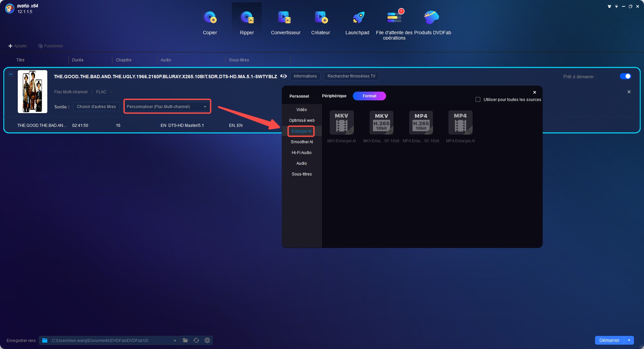Click the Audio column header

click(x=166, y=60)
